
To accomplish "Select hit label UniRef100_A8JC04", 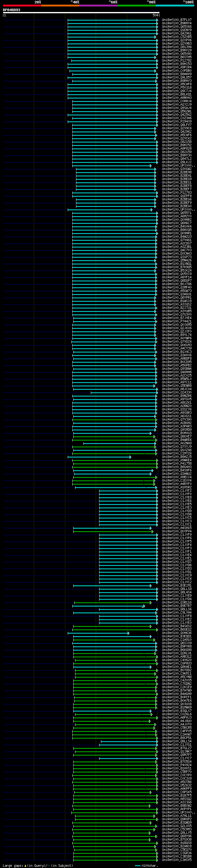I will click(176, 389).
